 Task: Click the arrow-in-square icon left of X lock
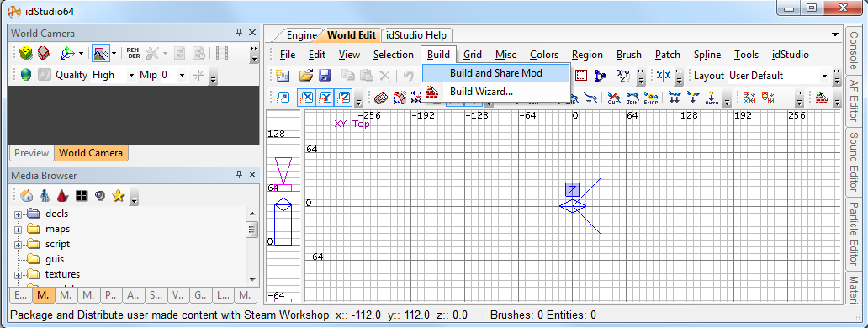283,98
